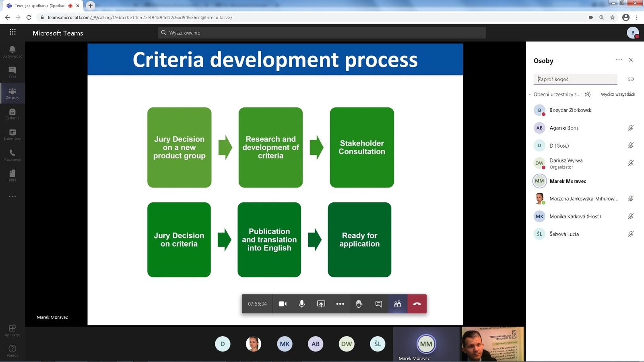Click Wycisz wszystkich to mute everyone
The width and height of the screenshot is (644, 362).
pos(617,95)
